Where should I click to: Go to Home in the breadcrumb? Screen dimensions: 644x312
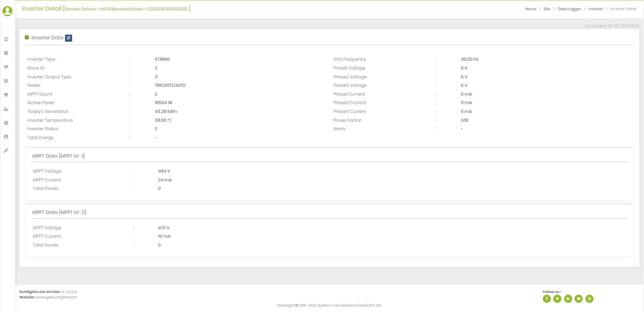[531, 9]
